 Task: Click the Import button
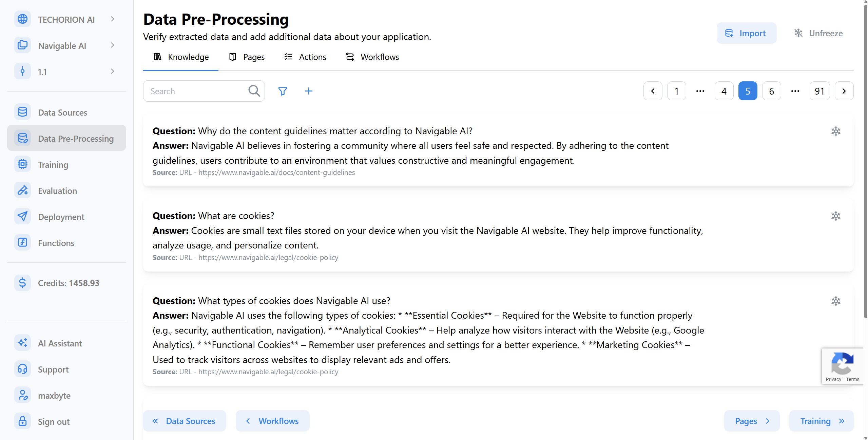point(746,33)
